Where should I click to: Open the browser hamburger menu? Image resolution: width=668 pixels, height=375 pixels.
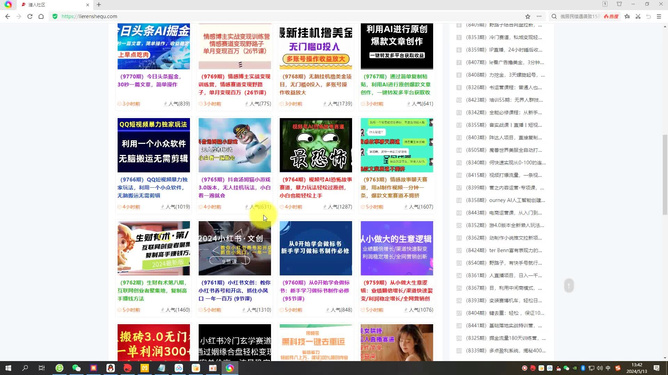point(659,16)
